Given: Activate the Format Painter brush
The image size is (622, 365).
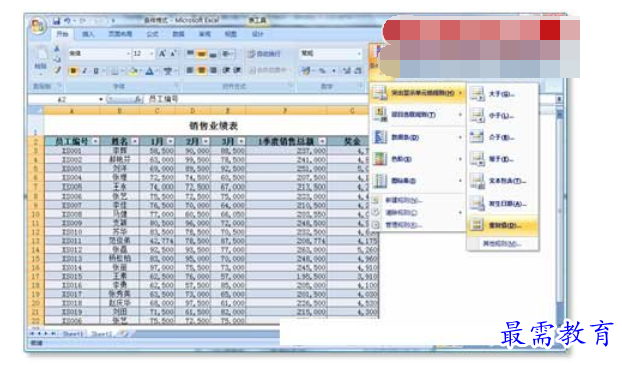Looking at the screenshot, I should (57, 70).
